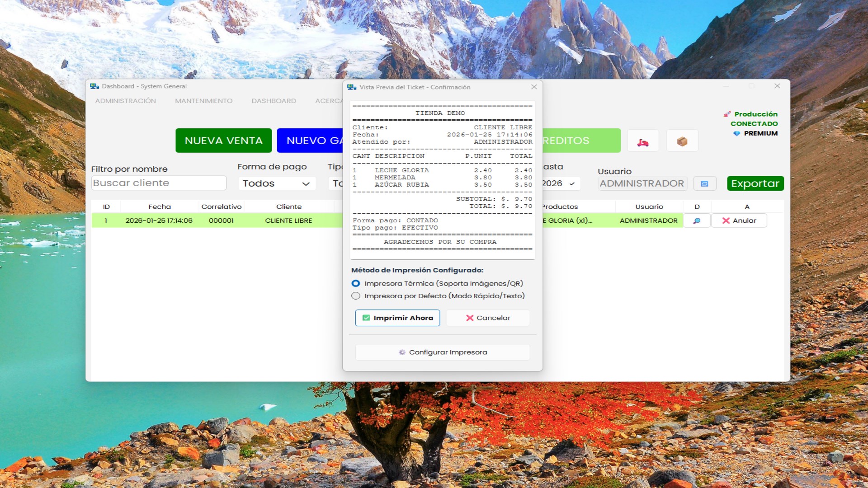Screen dimensions: 868x488
Task: Click the cardboard box package icon
Action: 682,141
